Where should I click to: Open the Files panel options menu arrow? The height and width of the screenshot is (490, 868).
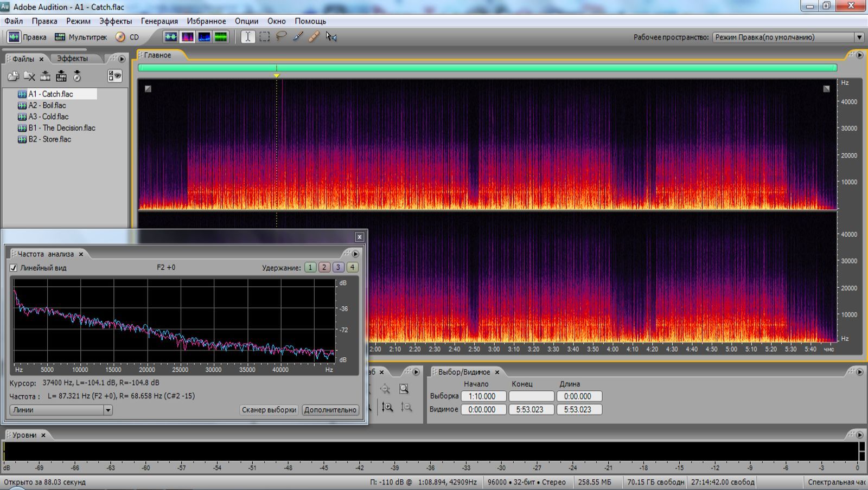pyautogui.click(x=122, y=59)
